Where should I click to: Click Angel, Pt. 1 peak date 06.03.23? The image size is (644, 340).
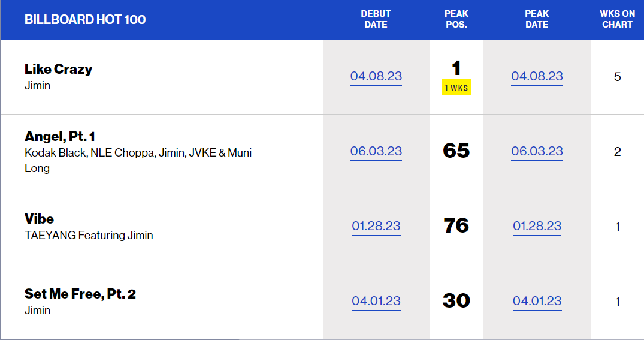(x=537, y=151)
